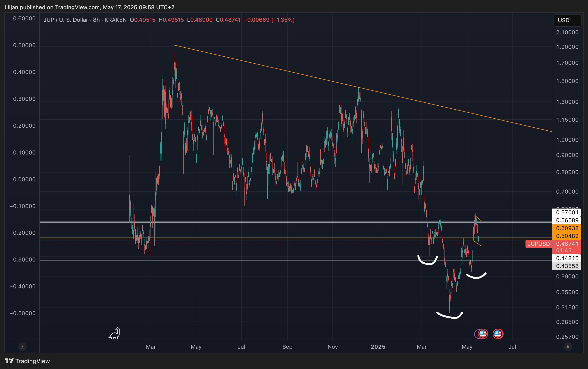Click the orange 0.50482 price label
The height and width of the screenshot is (369, 588).
(567, 236)
